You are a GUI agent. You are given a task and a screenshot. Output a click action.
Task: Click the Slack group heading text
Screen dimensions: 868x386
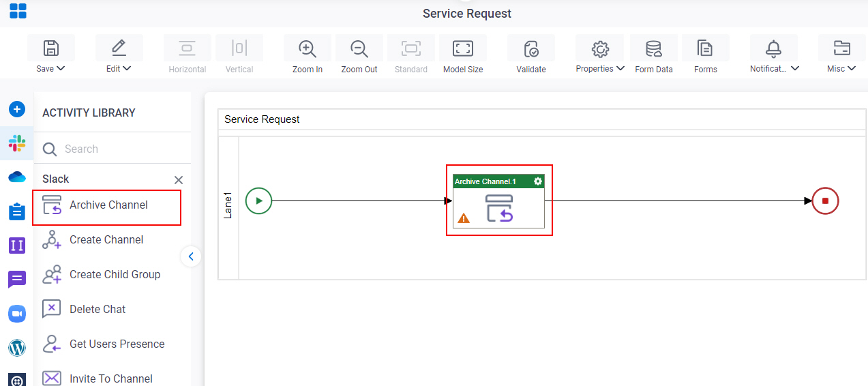(55, 179)
